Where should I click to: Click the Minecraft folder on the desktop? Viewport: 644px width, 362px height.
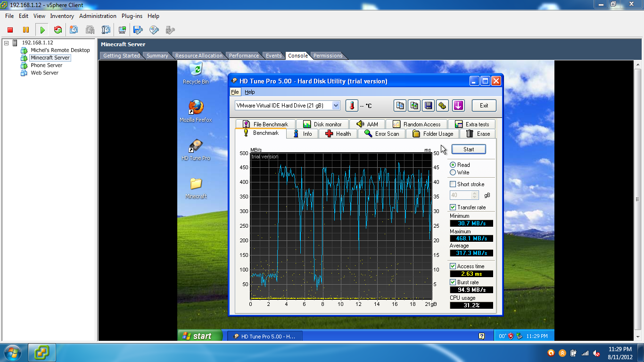click(x=196, y=188)
